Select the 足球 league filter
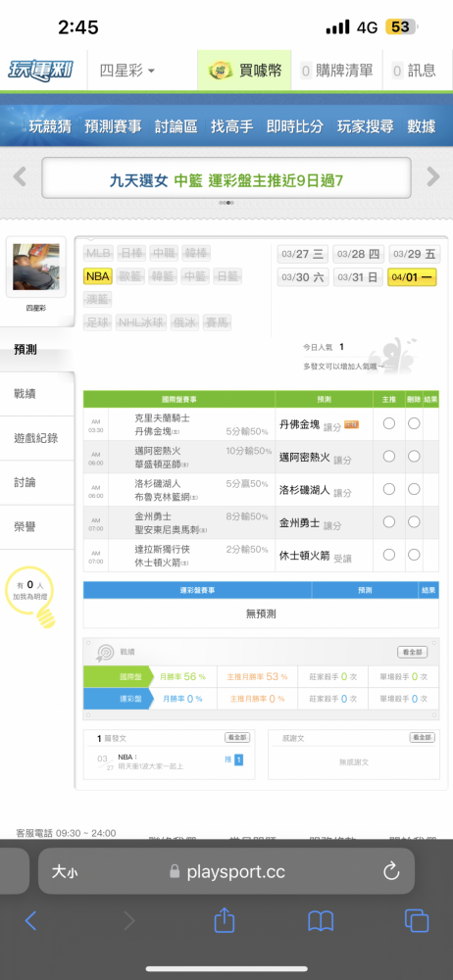 [98, 322]
